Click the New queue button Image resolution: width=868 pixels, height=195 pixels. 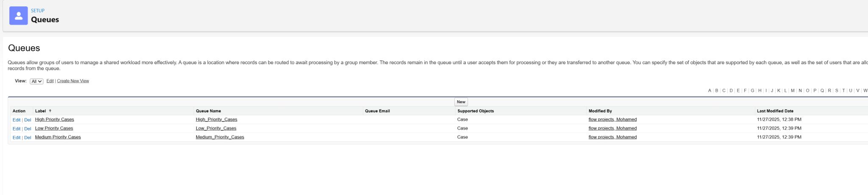click(x=461, y=102)
